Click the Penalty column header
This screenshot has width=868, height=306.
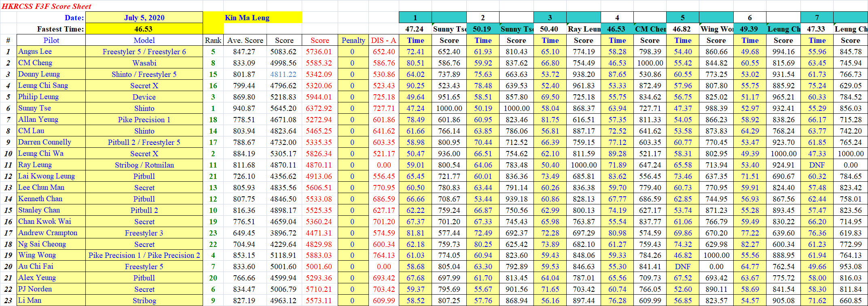(x=353, y=40)
